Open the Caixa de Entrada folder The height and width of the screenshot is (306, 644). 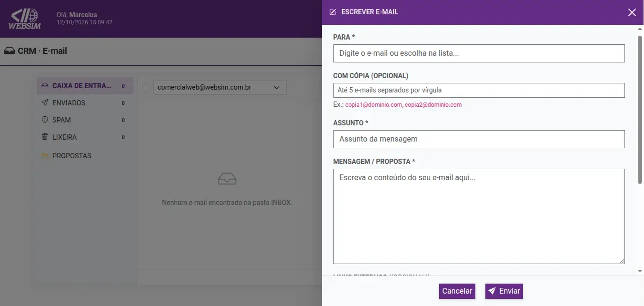pos(85,86)
